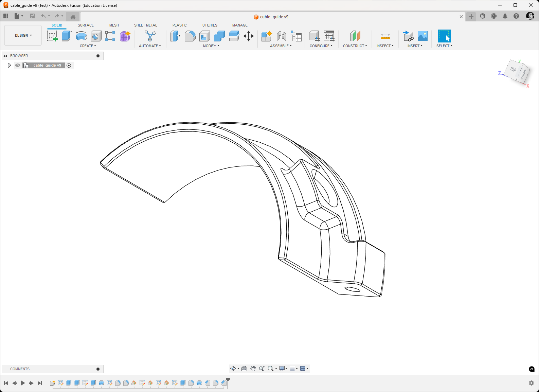Click the Top face of the ViewCube
Screen dimensions: 539x392
(x=513, y=69)
